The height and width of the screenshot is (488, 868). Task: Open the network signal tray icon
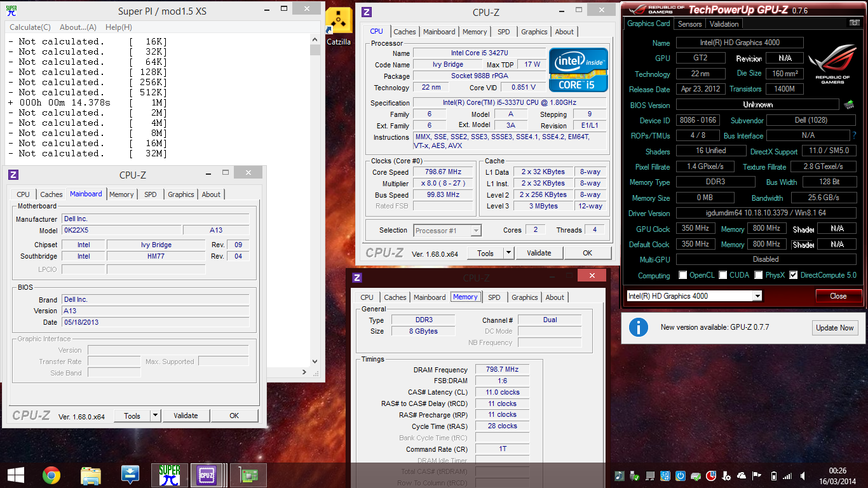coord(788,475)
